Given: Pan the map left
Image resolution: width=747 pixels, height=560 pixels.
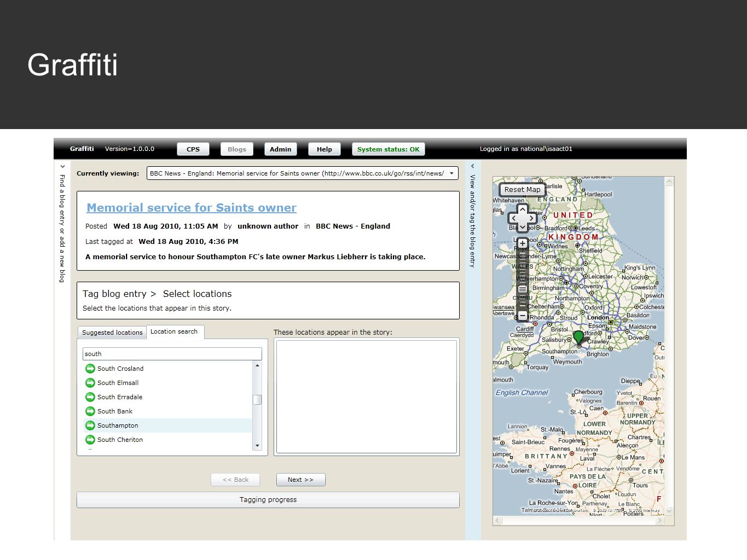Looking at the screenshot, I should 513,218.
